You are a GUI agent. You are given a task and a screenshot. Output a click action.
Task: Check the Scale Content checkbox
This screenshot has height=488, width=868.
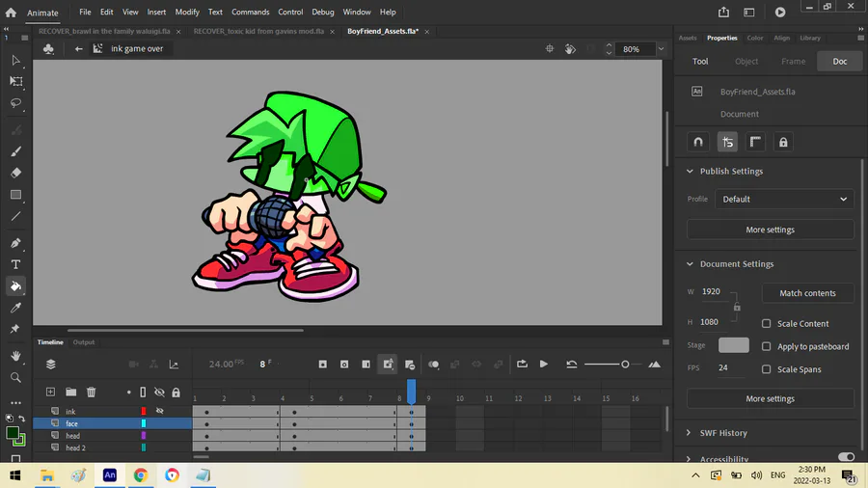coord(766,324)
